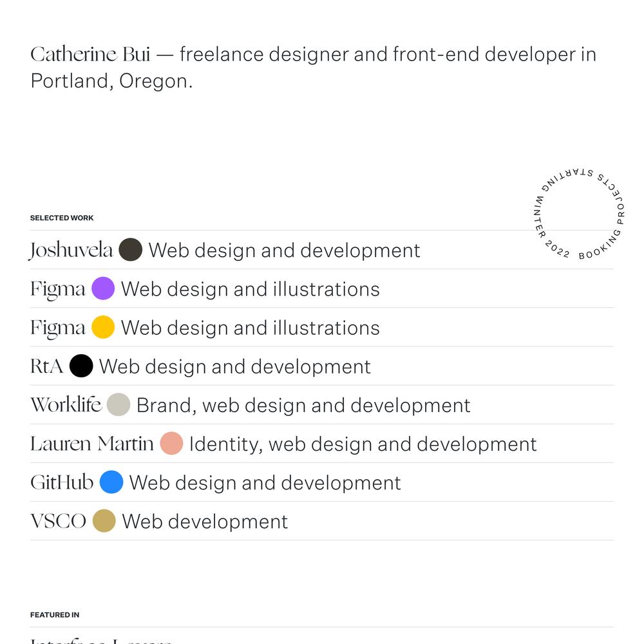
Task: Click the circular Booking Projects badge
Action: pyautogui.click(x=579, y=214)
